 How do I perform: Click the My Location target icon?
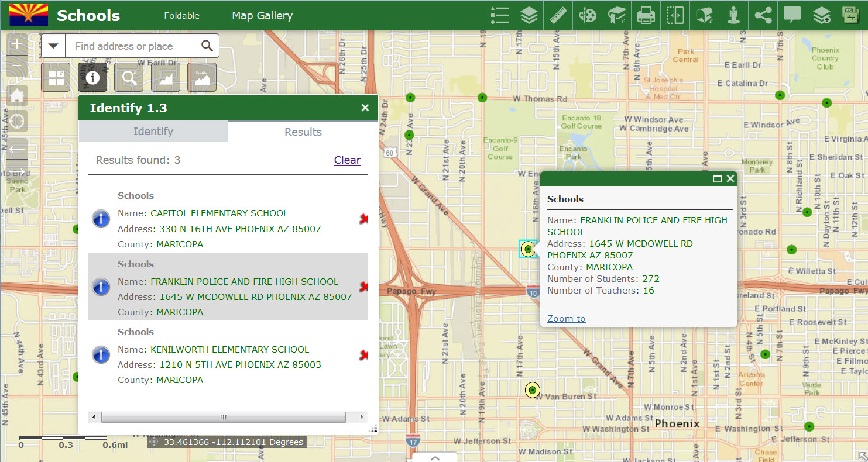[x=17, y=121]
